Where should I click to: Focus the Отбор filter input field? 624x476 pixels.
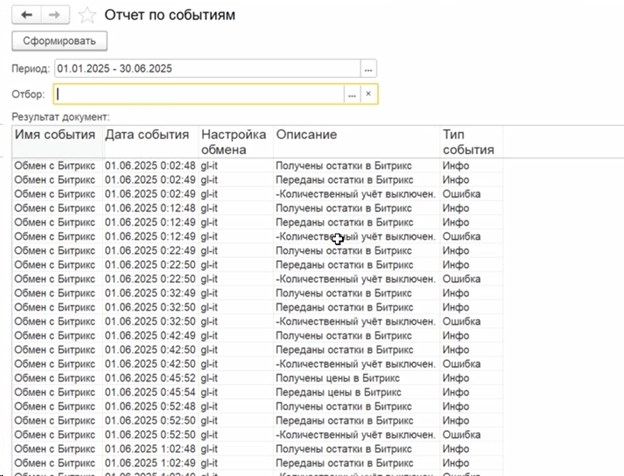tap(198, 94)
